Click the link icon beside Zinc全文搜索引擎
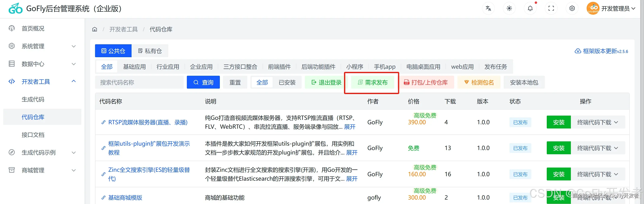Viewport: 644px width, 204px height. point(103,174)
